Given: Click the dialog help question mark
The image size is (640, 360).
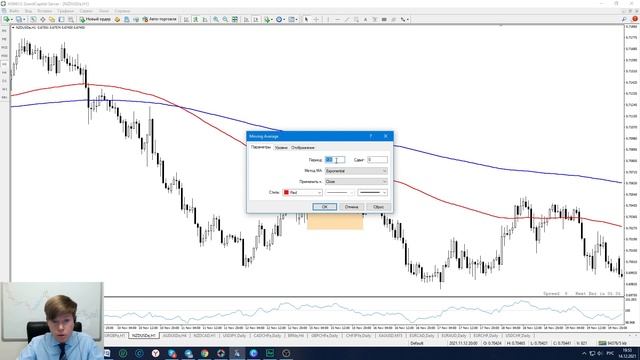Looking at the screenshot, I should coord(371,136).
